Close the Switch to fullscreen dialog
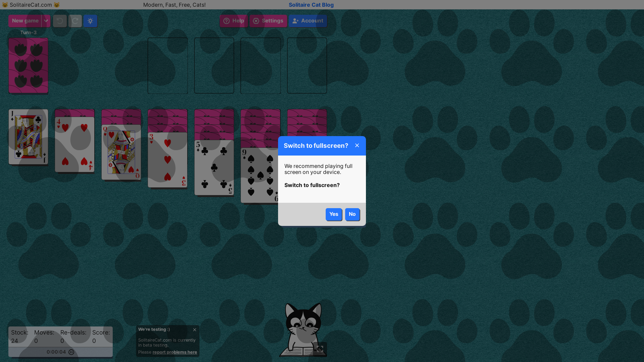The width and height of the screenshot is (644, 362). click(357, 145)
